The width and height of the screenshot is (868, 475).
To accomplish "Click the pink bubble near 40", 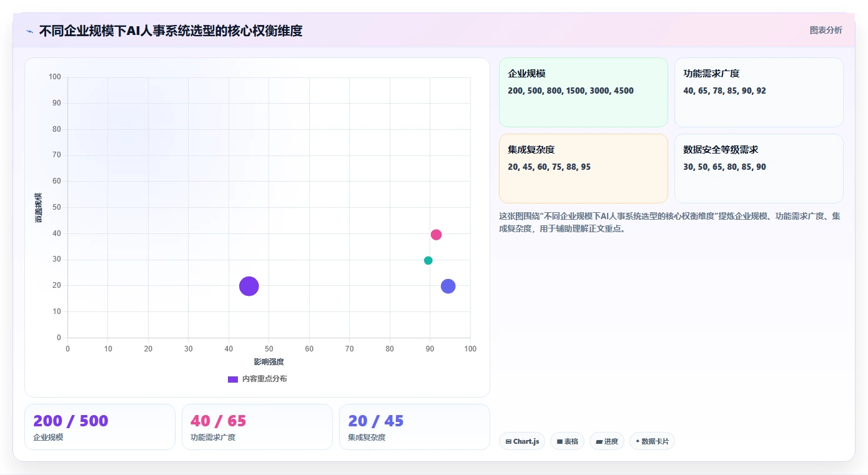I will [x=436, y=235].
